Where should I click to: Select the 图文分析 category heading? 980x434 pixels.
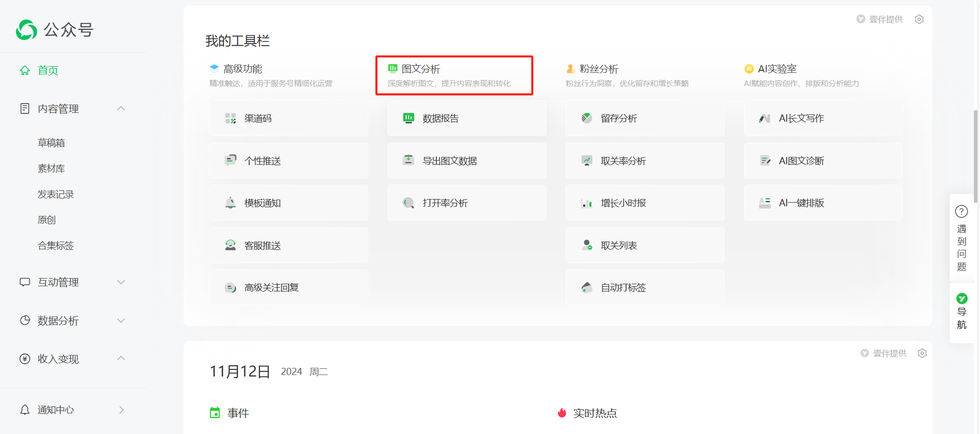[421, 69]
